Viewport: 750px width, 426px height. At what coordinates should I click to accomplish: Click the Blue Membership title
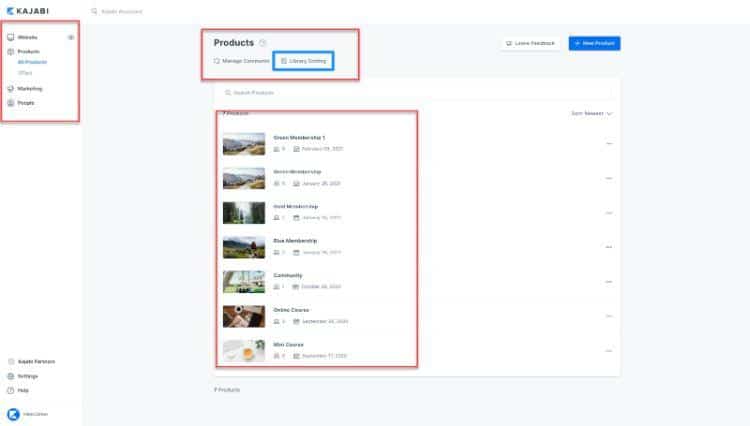[295, 241]
